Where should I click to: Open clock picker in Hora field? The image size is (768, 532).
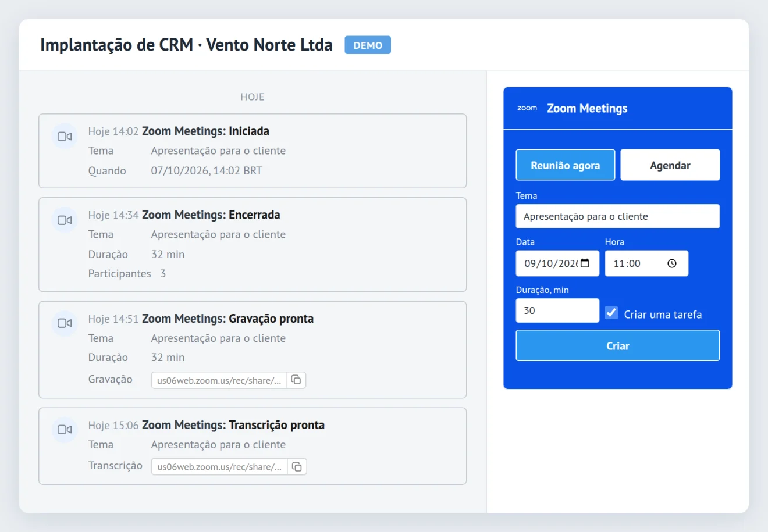(x=672, y=263)
